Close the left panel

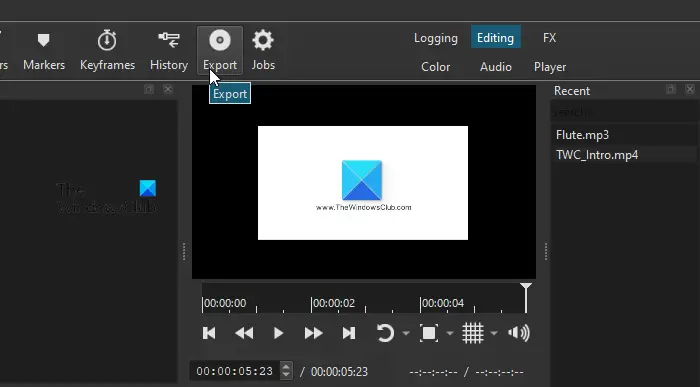click(168, 89)
